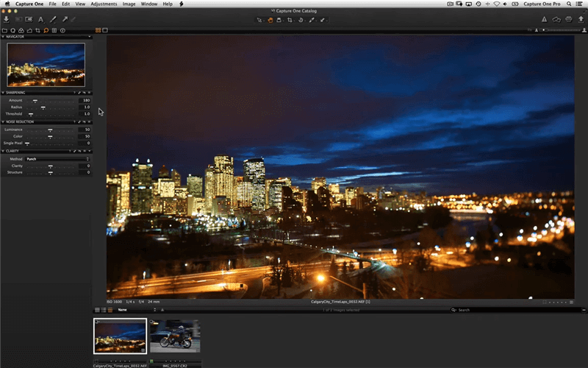Open the Exposure tool tab (cloud-shaped icon)
Image resolution: width=588 pixels, height=368 pixels.
(29, 30)
